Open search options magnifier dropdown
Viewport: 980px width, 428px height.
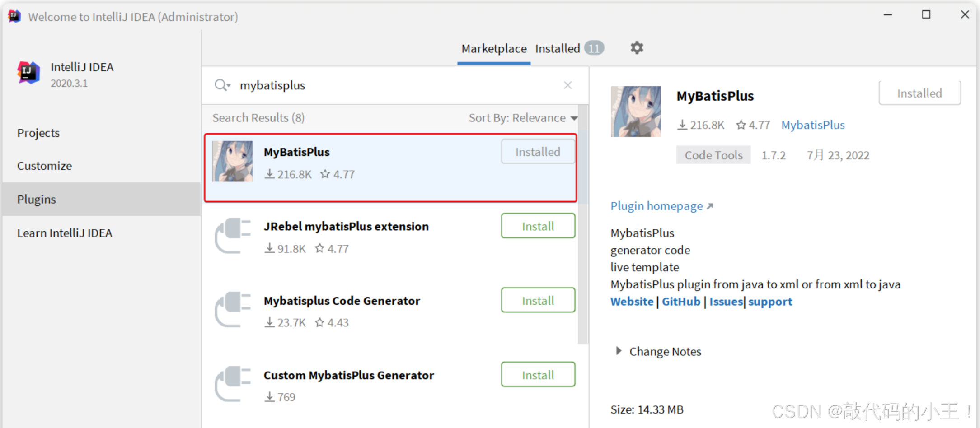pyautogui.click(x=223, y=85)
